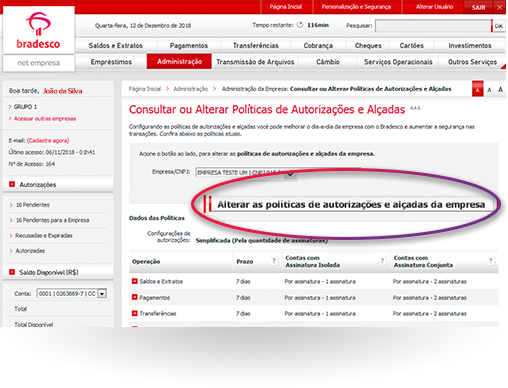The height and width of the screenshot is (388, 508).
Task: Open Outros Serviços menu
Action: pyautogui.click(x=472, y=62)
